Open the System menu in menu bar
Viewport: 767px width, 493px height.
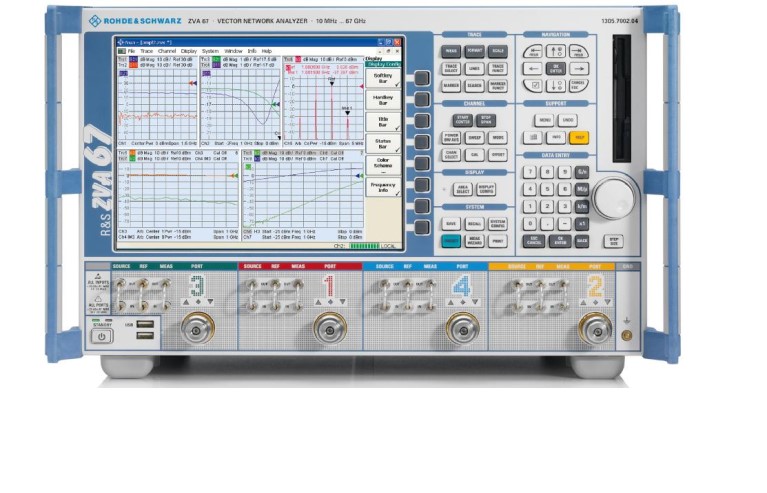click(210, 50)
